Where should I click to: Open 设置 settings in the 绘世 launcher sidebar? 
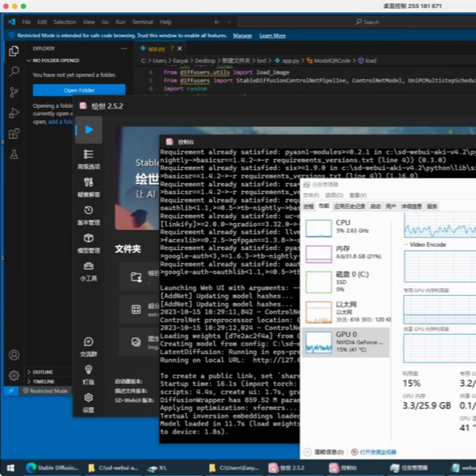pyautogui.click(x=89, y=403)
